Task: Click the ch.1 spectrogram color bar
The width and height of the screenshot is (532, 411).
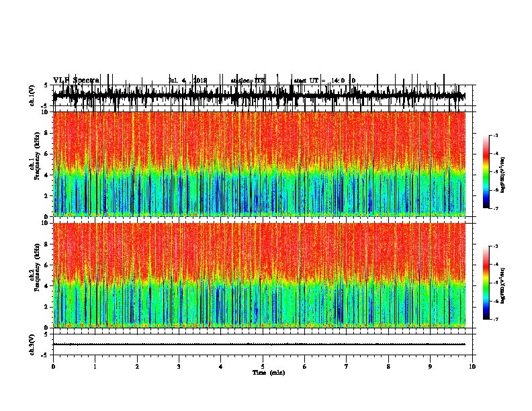Action: coord(486,172)
